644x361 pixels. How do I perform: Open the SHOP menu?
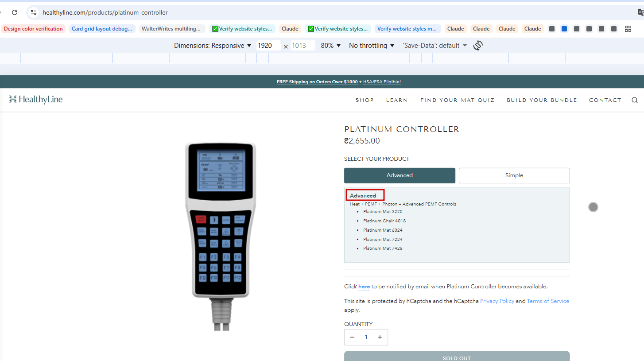[365, 100]
